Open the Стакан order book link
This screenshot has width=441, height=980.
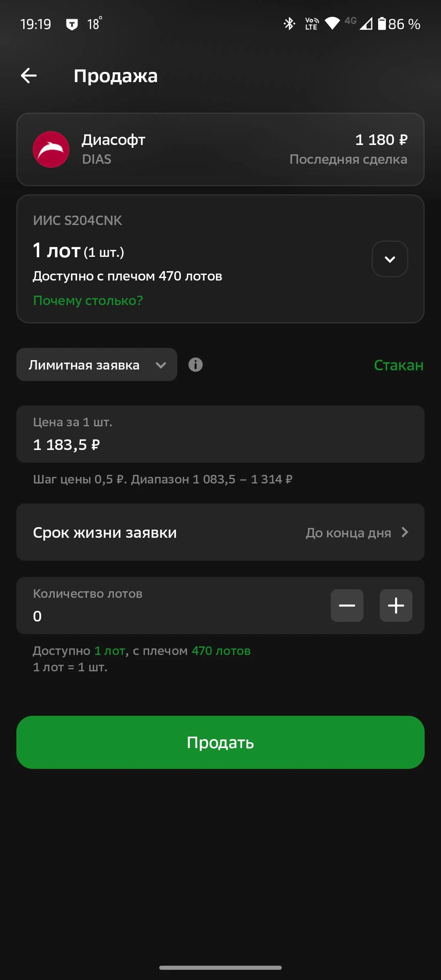[x=399, y=365]
